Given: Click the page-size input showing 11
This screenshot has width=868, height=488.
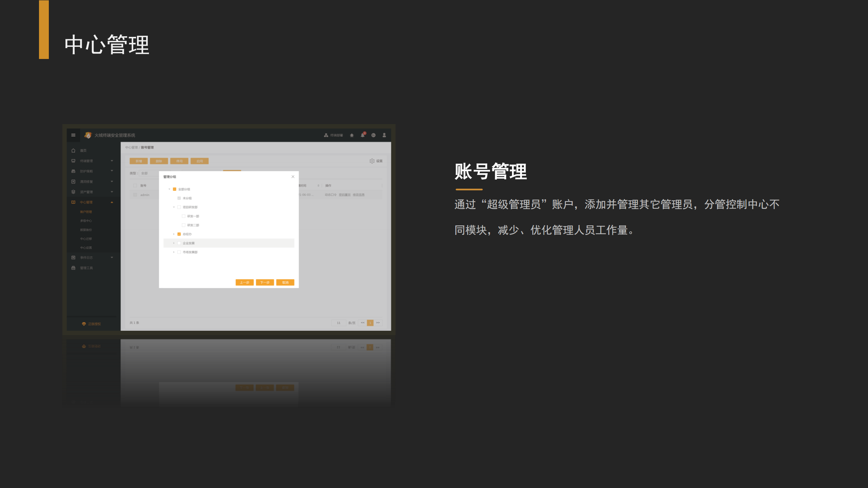Looking at the screenshot, I should point(338,323).
